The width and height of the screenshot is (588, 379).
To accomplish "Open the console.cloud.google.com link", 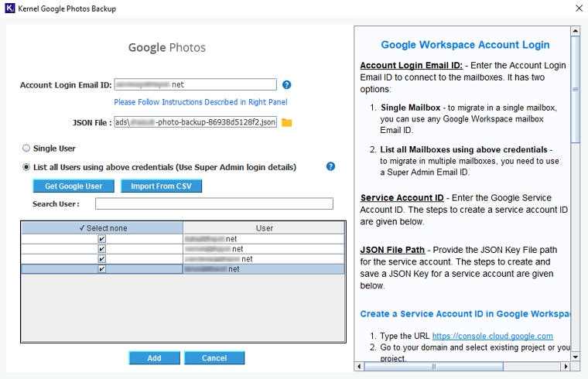I will [492, 336].
